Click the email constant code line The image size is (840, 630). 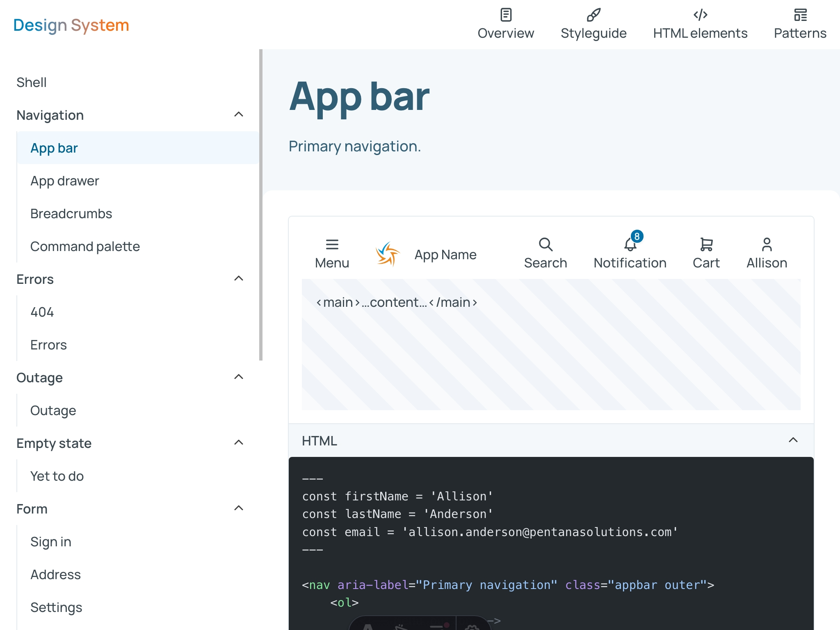490,532
